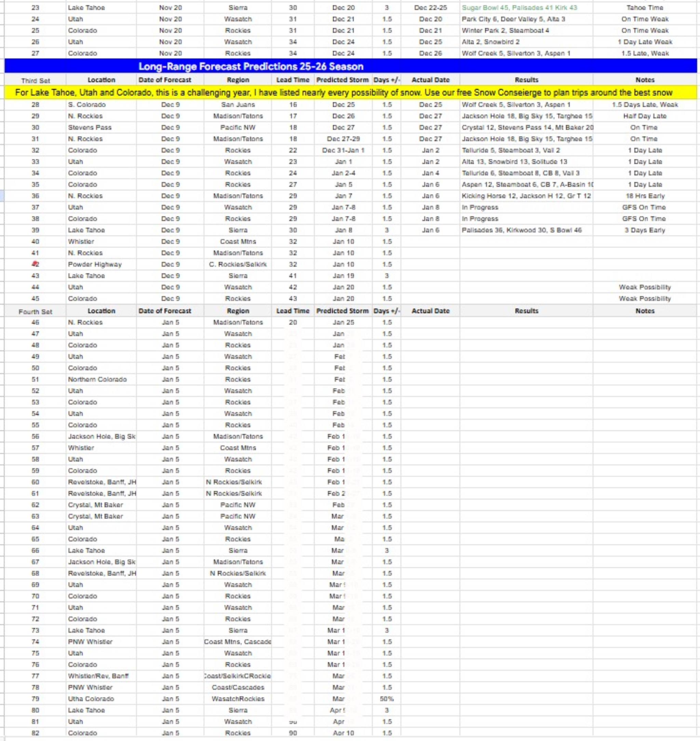Screen dimensions: 700x741
Task: Select the S. Colorado cell in row 28
Action: click(86, 105)
